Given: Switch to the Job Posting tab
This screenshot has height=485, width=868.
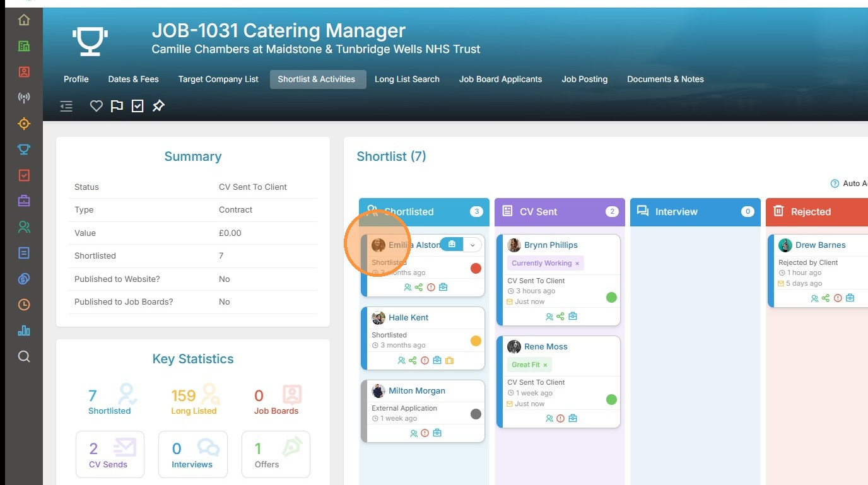Looking at the screenshot, I should (x=585, y=79).
